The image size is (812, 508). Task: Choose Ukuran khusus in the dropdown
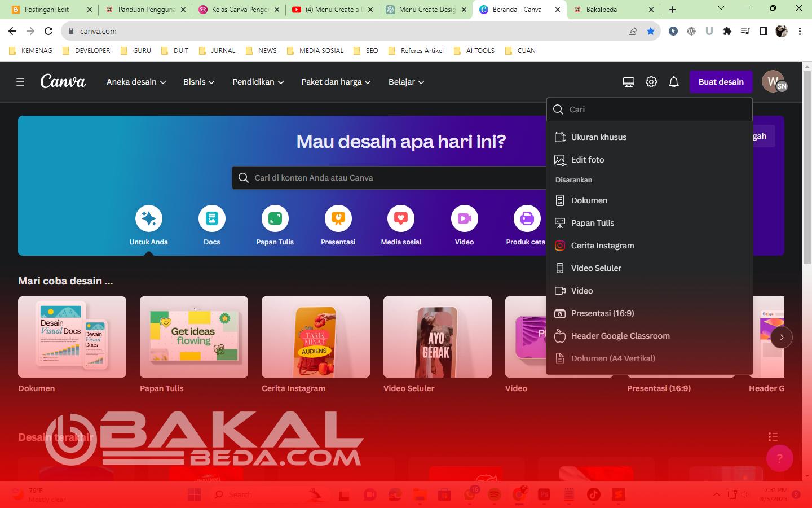pos(650,137)
